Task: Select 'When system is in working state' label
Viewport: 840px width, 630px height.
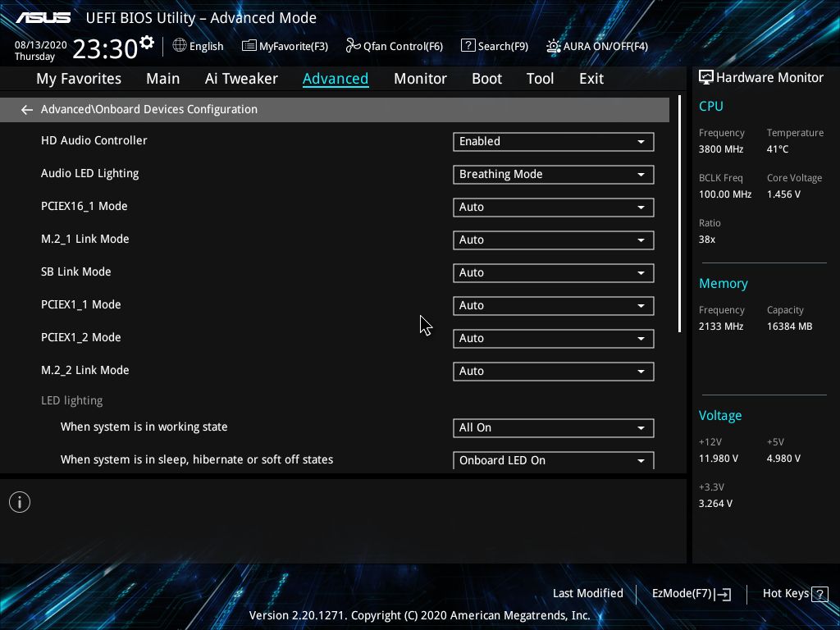Action: click(x=144, y=427)
